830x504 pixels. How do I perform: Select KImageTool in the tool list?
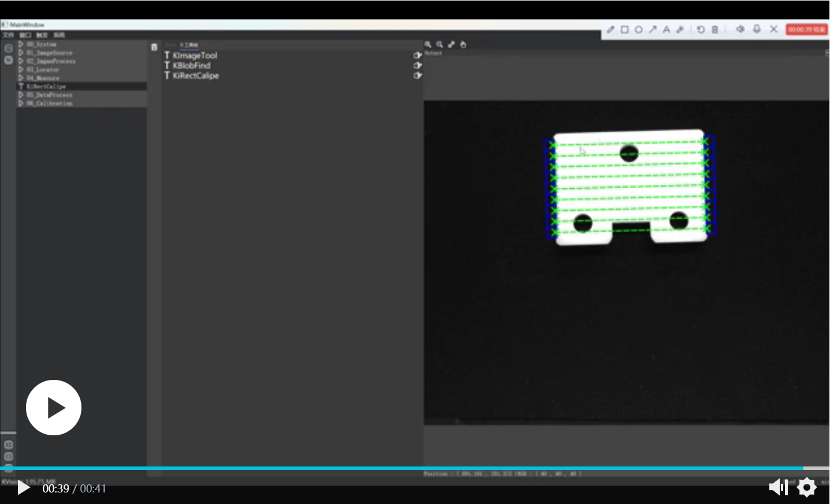pyautogui.click(x=195, y=55)
